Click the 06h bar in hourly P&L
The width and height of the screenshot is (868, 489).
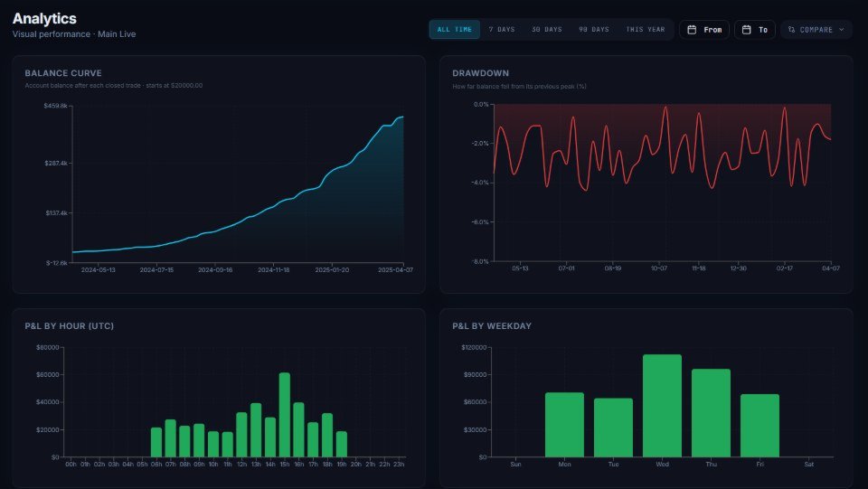156,442
